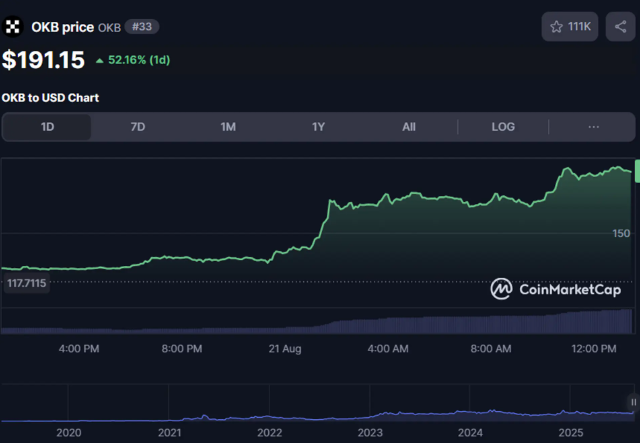
Task: Click 2024 on the range navigator
Action: (x=470, y=433)
